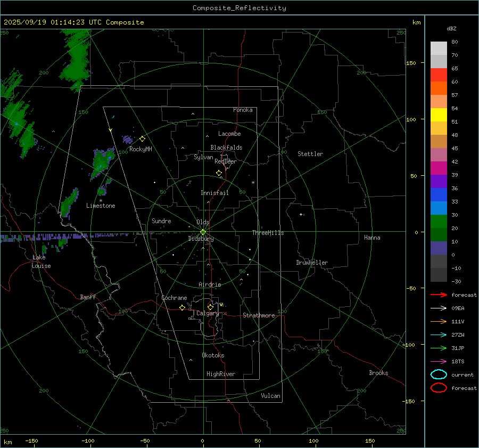
Task: Click the Drumheller label on the map
Action: click(x=312, y=263)
